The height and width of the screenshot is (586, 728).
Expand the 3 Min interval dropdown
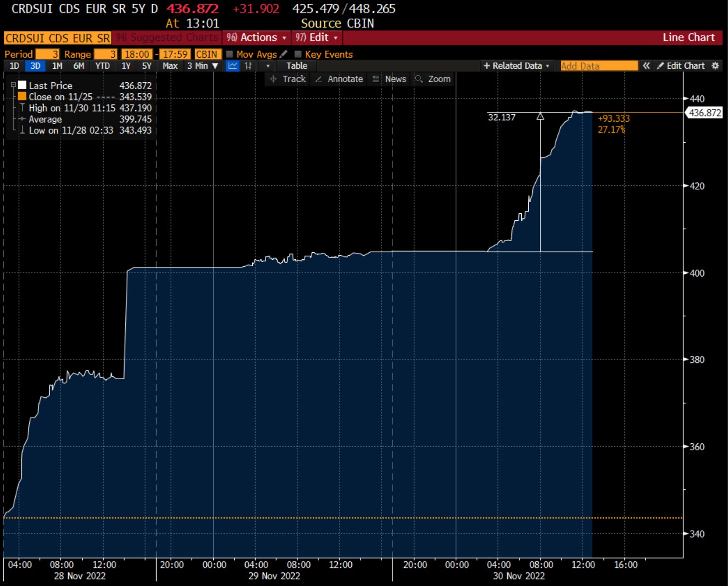tap(203, 66)
